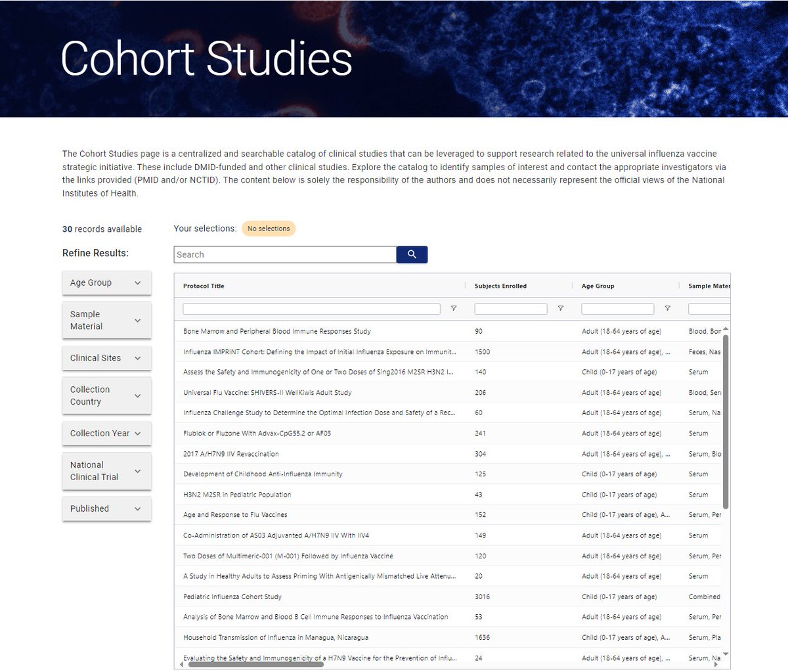Expand the Age Group refine filter

coord(106,282)
